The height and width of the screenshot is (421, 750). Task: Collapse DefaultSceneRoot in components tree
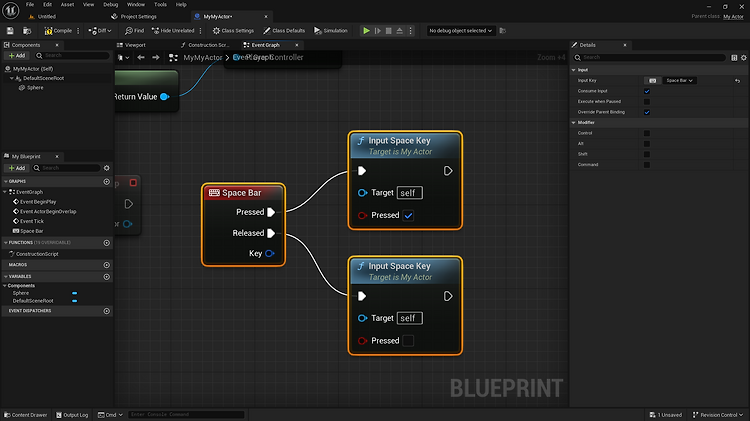[x=12, y=78]
